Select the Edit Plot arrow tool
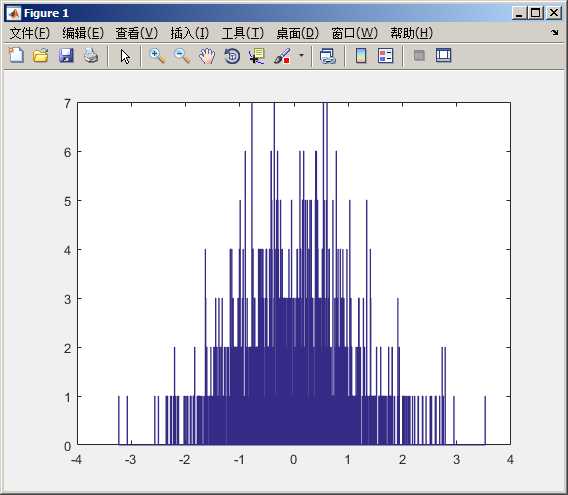This screenshot has height=495, width=568. (125, 57)
